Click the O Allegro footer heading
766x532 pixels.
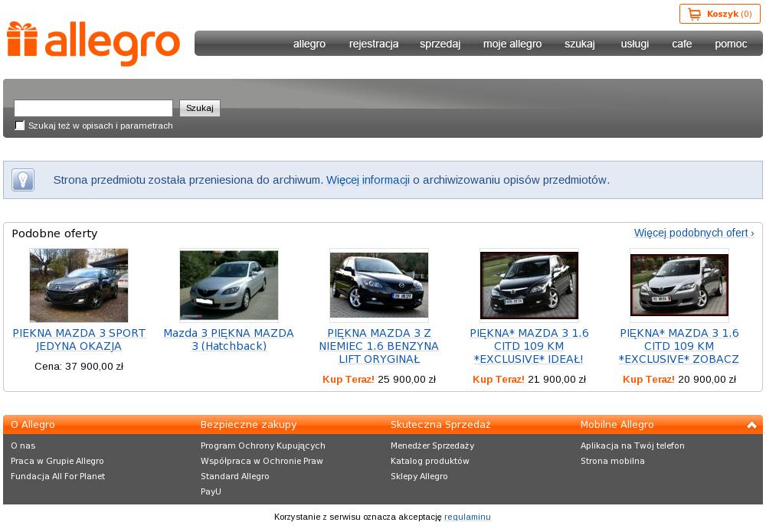click(x=33, y=425)
